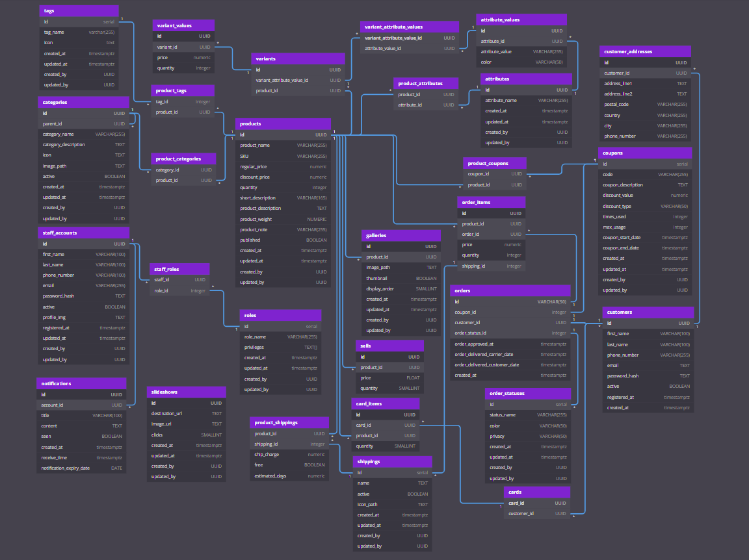Viewport: 749px width, 560px height.
Task: Click the status_name row in order_statuses
Action: tap(529, 414)
